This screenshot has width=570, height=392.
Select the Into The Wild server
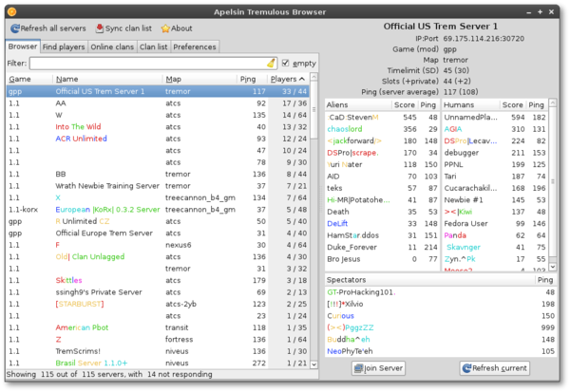(158, 127)
